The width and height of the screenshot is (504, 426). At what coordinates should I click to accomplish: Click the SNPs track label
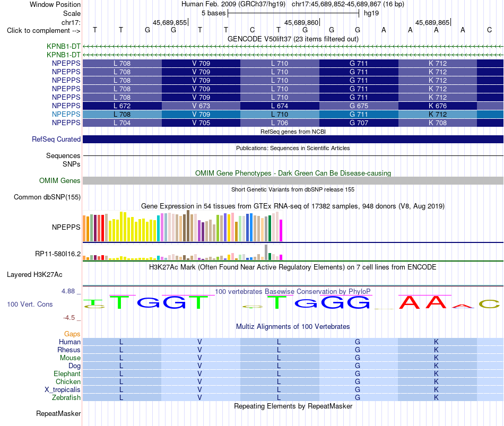[72, 164]
